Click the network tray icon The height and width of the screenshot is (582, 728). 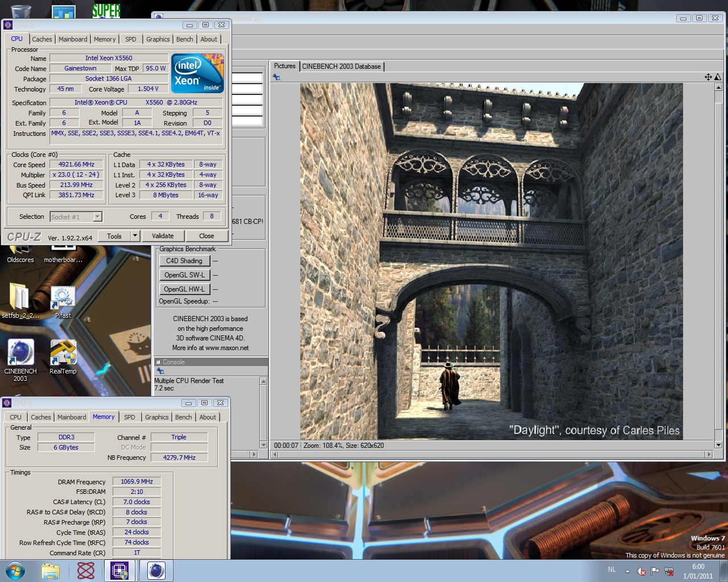[x=669, y=571]
